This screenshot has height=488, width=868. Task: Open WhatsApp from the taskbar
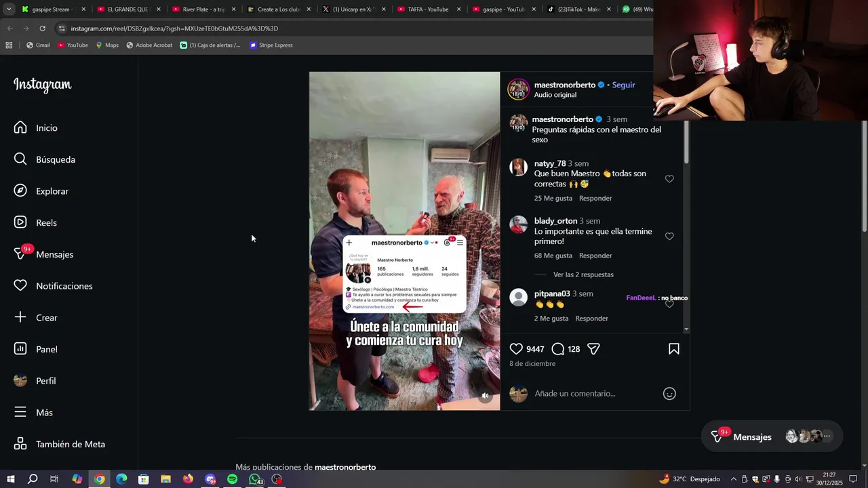[x=255, y=479]
